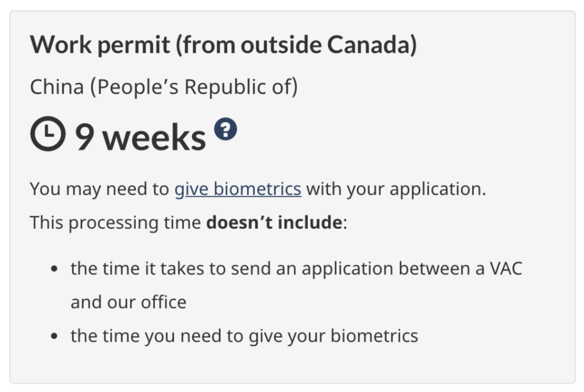The image size is (584, 392).
Task: Click the second bullet point marker
Action: pyautogui.click(x=54, y=336)
